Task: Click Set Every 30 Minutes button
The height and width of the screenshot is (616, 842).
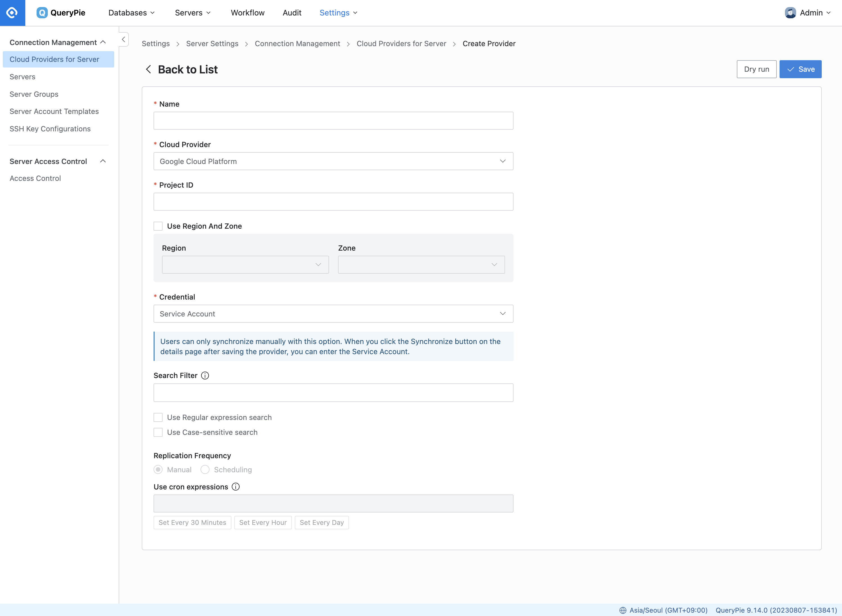Action: click(192, 522)
